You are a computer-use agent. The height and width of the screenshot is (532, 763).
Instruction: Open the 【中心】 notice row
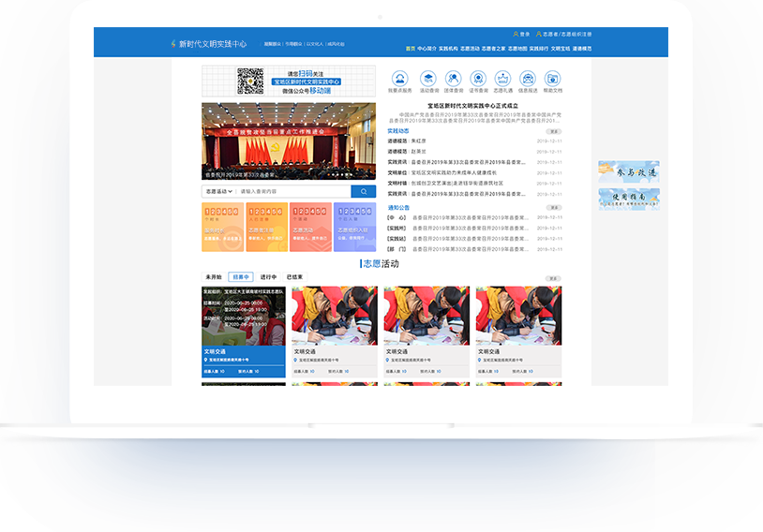coord(474,217)
